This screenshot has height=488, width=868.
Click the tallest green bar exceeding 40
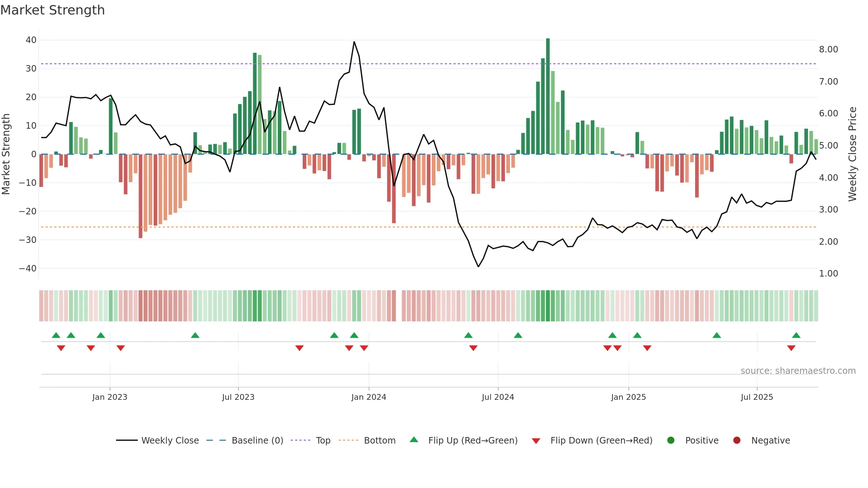(x=548, y=96)
